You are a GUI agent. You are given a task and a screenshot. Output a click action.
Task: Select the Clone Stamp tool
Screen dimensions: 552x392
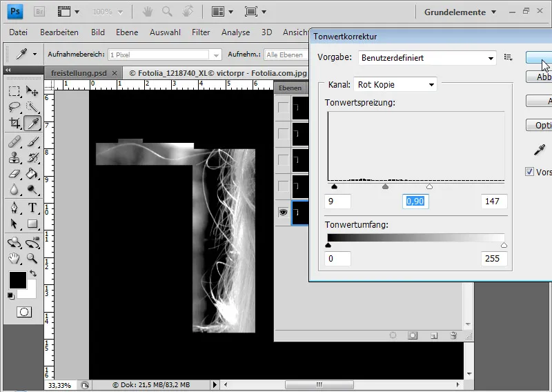(14, 157)
